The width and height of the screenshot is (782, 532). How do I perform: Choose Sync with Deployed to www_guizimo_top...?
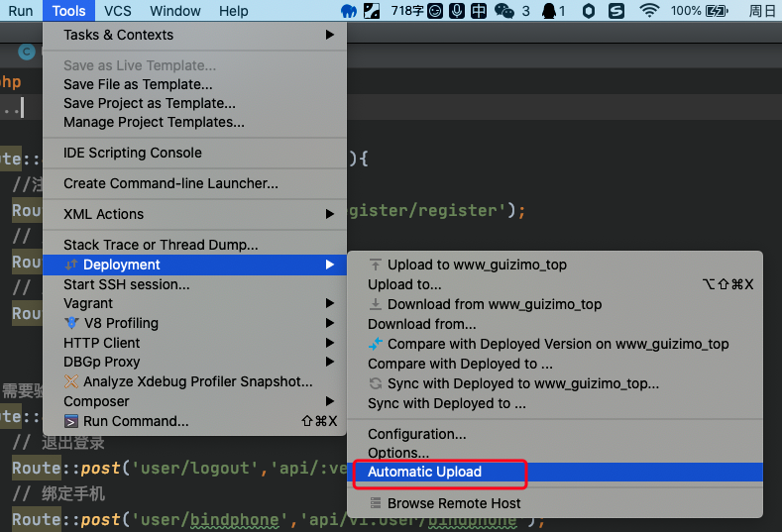555,383
